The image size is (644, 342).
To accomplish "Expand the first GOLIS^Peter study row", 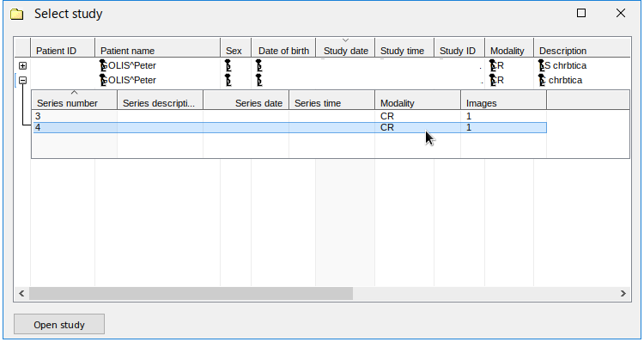I will 23,66.
